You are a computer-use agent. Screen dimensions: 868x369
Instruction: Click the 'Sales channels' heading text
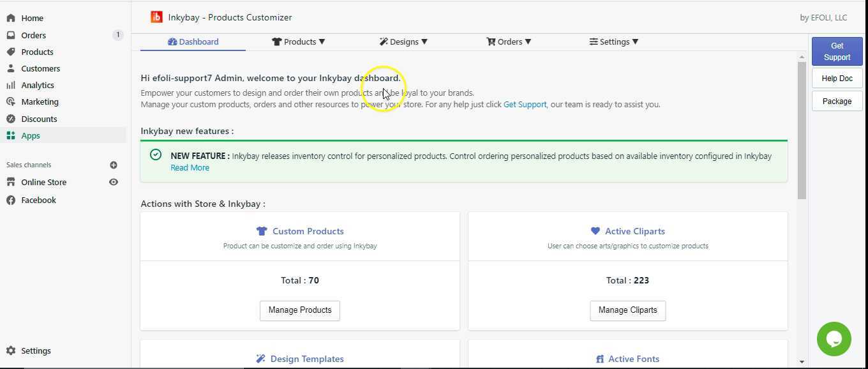click(29, 165)
